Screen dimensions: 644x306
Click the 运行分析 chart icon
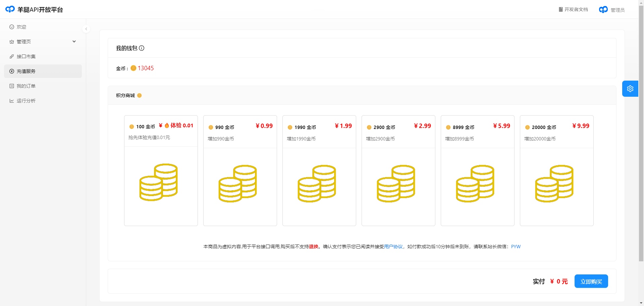coord(12,101)
